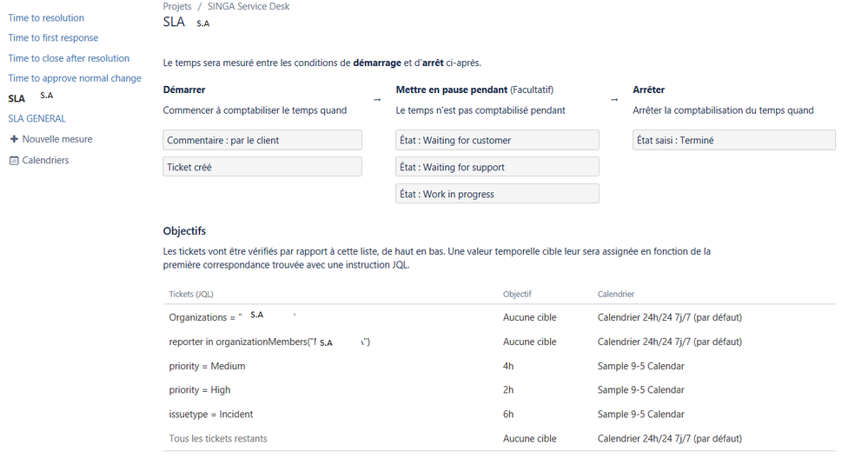Click the Ticket créé start condition
The height and width of the screenshot is (465, 868).
(x=262, y=167)
